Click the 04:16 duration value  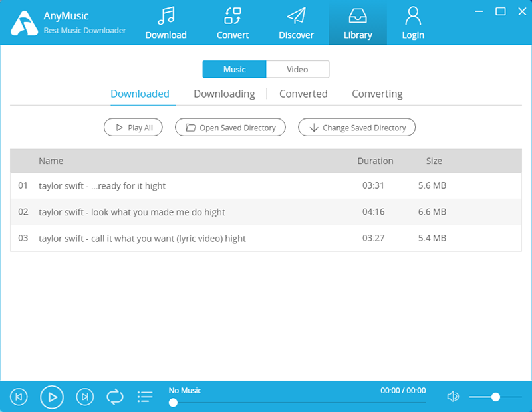[373, 211]
